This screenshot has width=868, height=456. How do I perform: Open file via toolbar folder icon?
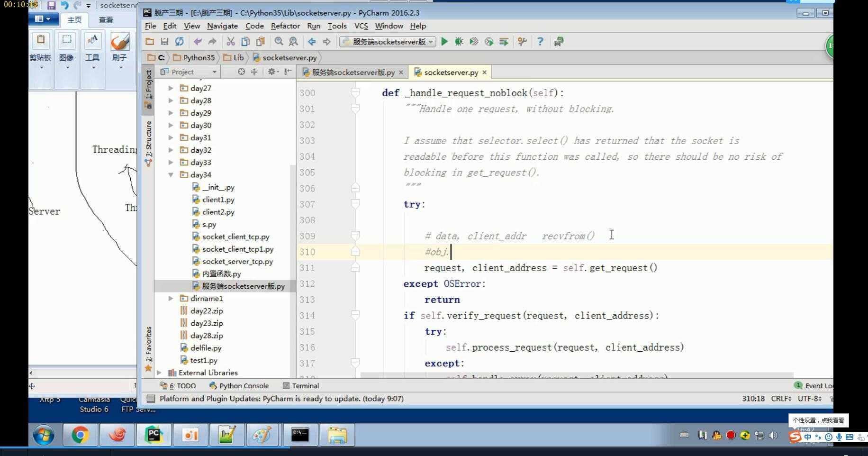[150, 42]
